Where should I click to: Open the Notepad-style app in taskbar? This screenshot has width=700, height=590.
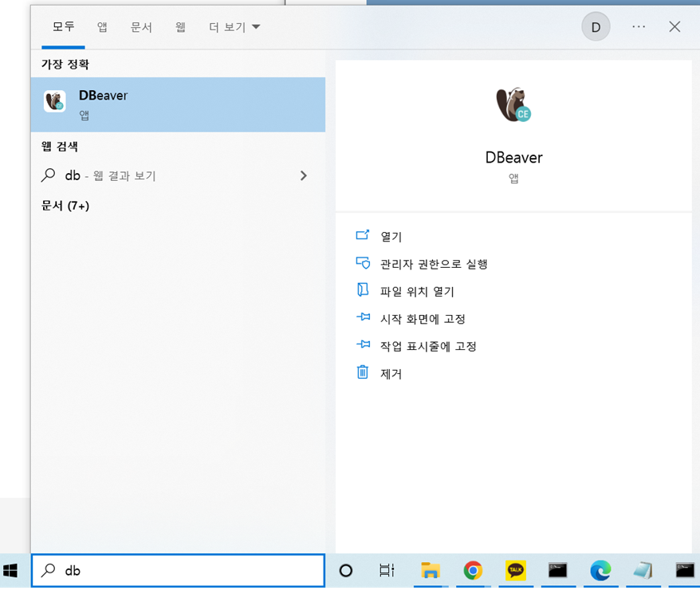pos(643,570)
